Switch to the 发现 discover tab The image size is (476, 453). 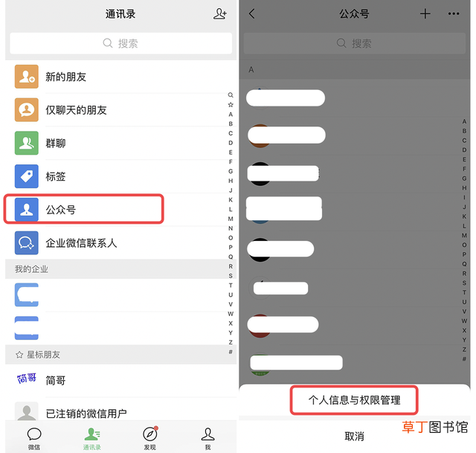point(150,438)
